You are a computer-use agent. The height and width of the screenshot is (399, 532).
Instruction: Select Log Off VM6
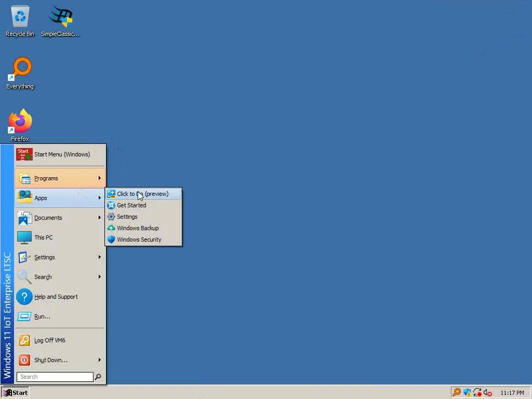60,340
